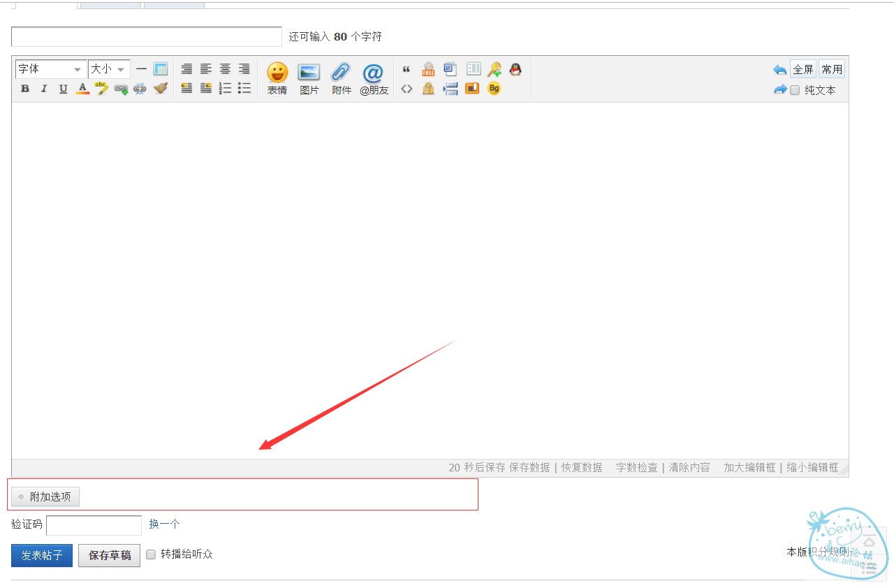This screenshot has width=894, height=588.
Task: Click the 附件 paperclip attachment icon
Action: 341,78
